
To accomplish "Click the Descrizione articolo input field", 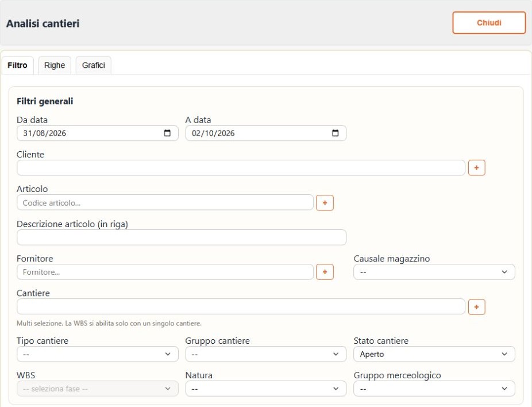I will (x=182, y=237).
